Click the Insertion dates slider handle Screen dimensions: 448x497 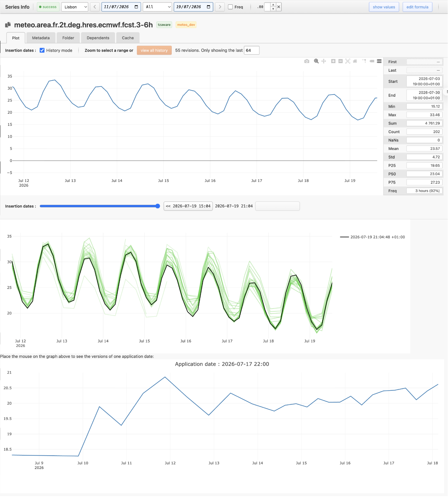click(x=158, y=206)
